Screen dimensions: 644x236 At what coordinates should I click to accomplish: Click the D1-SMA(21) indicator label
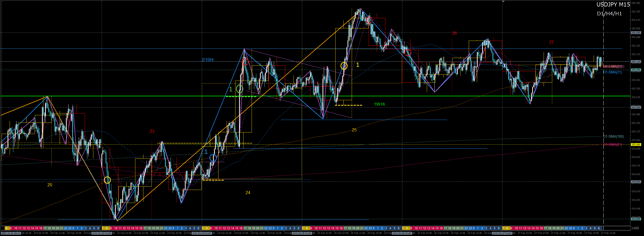click(x=612, y=144)
